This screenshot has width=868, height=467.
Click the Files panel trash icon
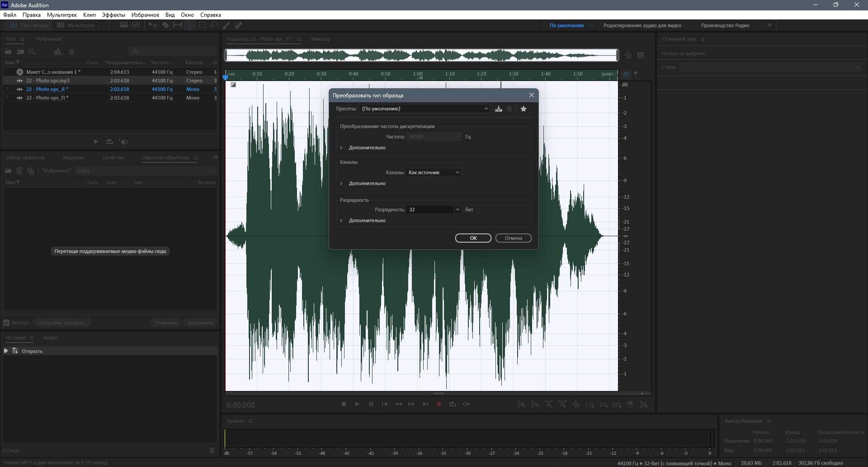pyautogui.click(x=71, y=52)
